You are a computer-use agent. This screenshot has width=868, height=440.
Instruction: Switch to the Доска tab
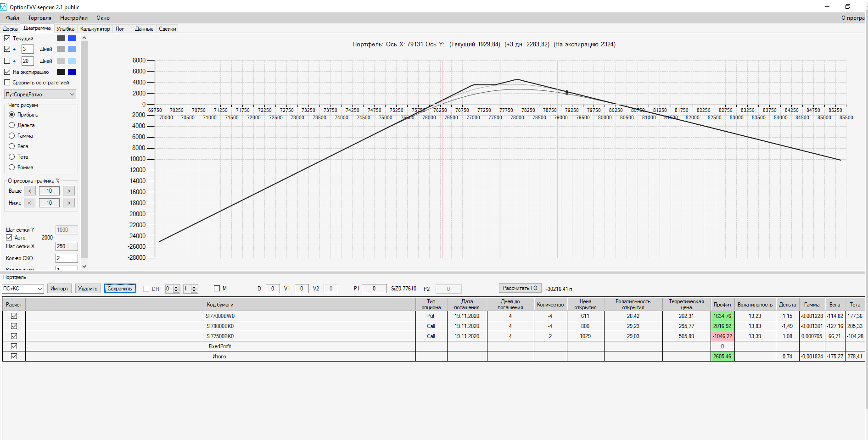pyautogui.click(x=10, y=29)
